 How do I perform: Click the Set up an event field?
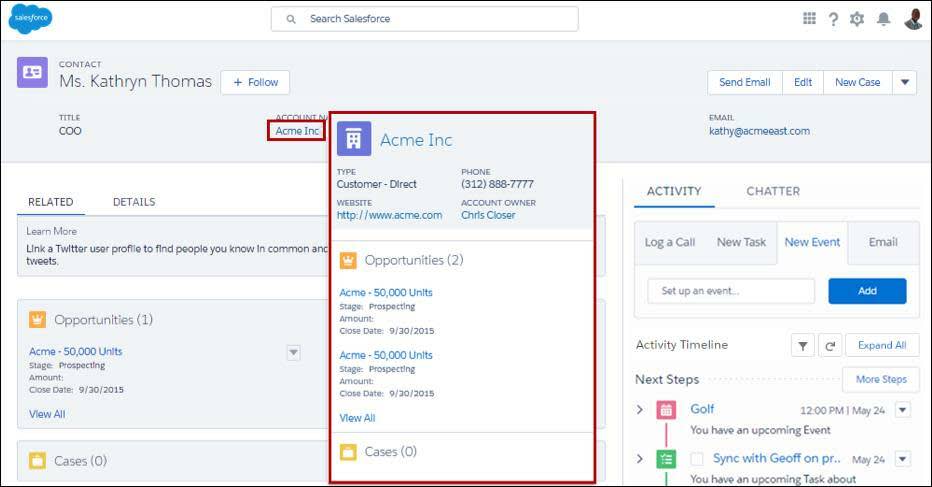point(731,291)
